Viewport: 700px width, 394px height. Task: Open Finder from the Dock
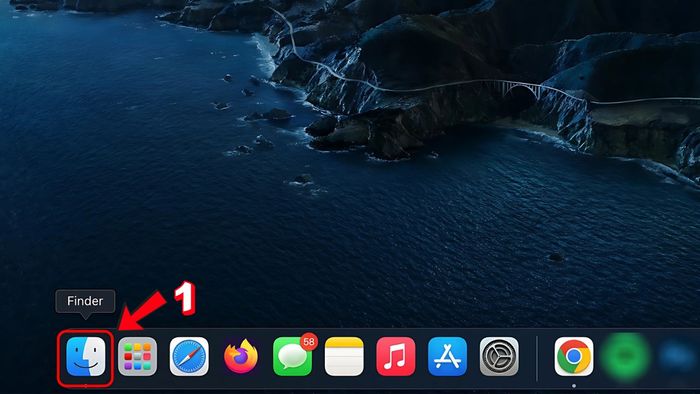pyautogui.click(x=86, y=357)
